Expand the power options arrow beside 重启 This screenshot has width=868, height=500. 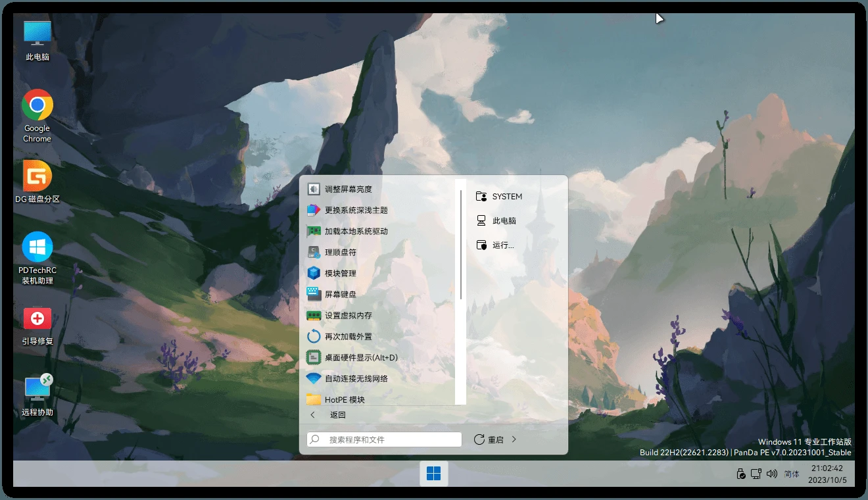click(514, 439)
